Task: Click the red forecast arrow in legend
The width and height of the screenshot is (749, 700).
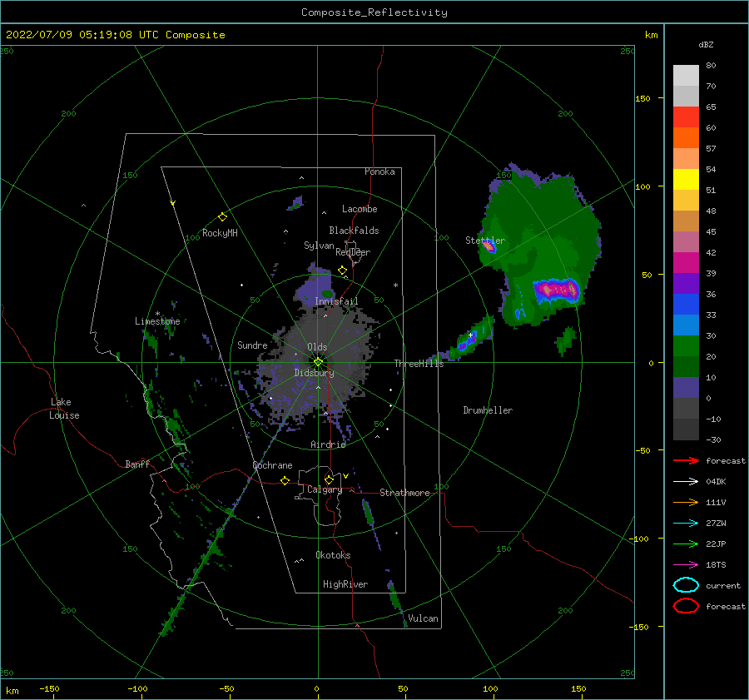Action: click(686, 460)
